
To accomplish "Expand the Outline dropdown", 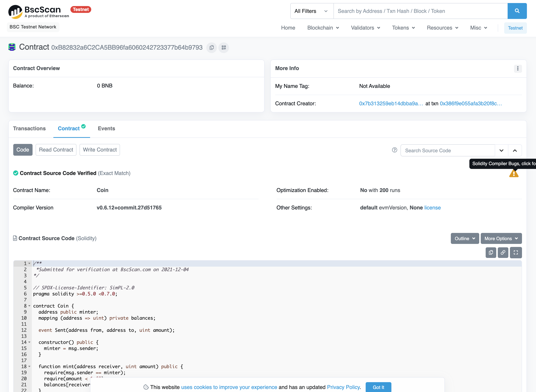I will [465, 238].
